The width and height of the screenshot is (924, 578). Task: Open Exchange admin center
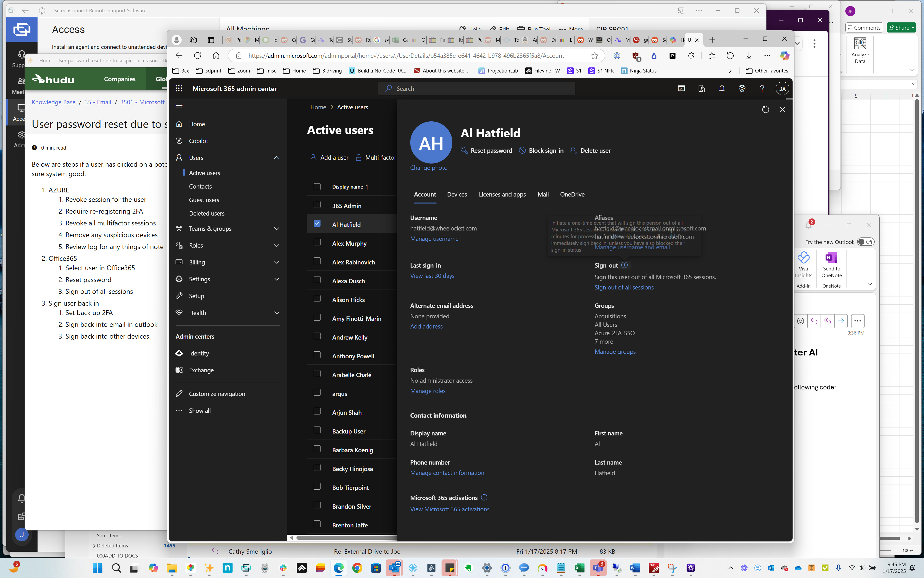point(201,370)
